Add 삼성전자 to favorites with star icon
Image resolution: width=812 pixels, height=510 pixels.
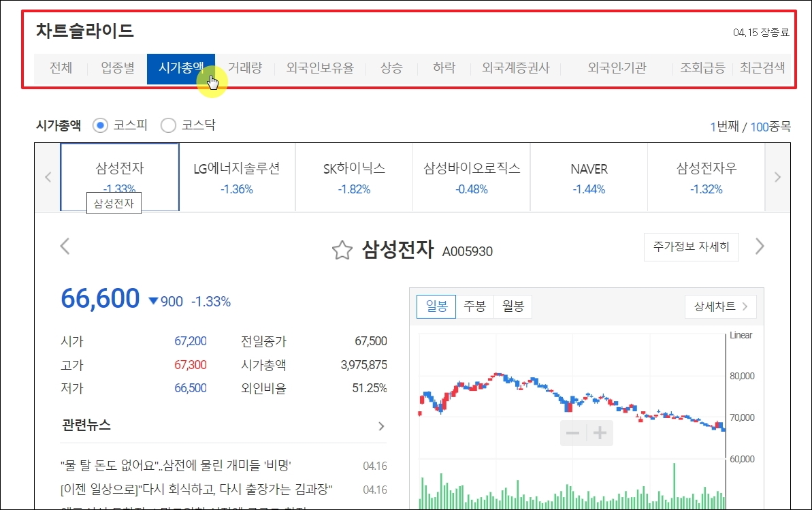(342, 251)
